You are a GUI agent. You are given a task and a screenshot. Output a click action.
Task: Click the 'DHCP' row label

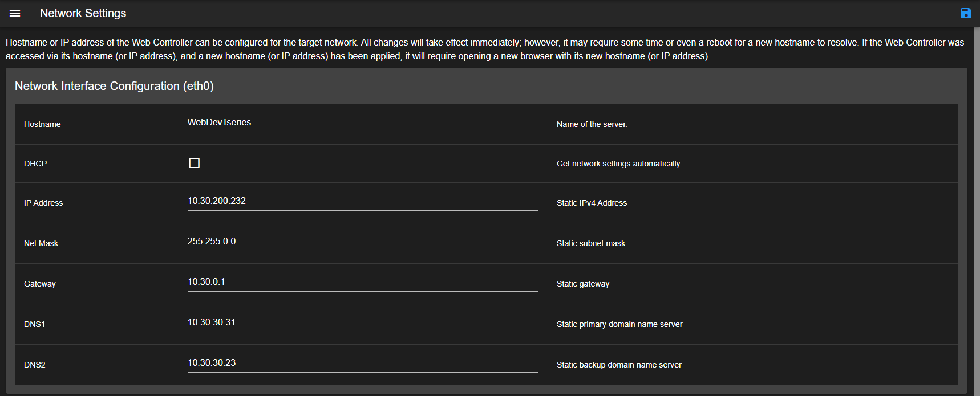point(35,164)
